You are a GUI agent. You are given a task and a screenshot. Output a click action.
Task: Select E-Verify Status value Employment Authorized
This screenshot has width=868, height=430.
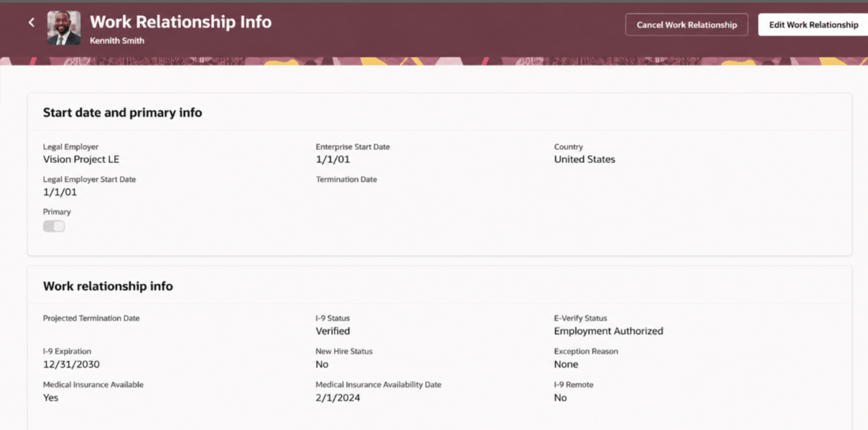coord(609,331)
